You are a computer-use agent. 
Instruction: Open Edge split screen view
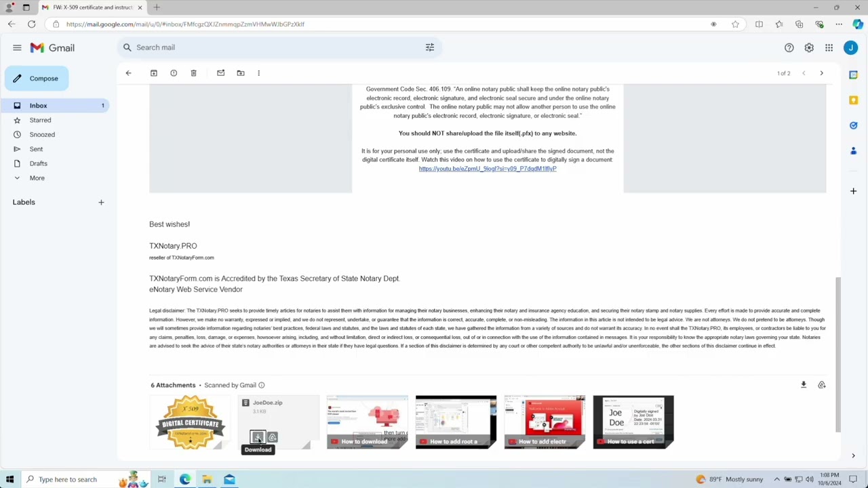pos(759,24)
